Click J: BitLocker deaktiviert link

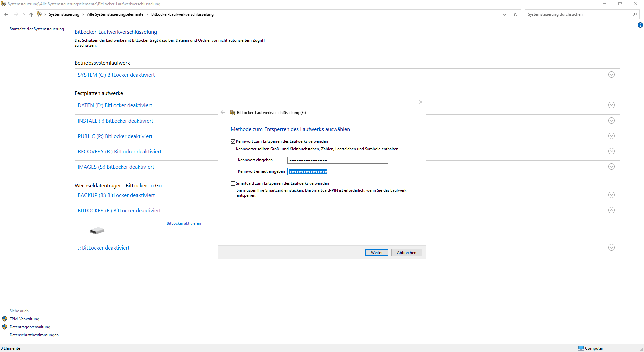coord(104,248)
